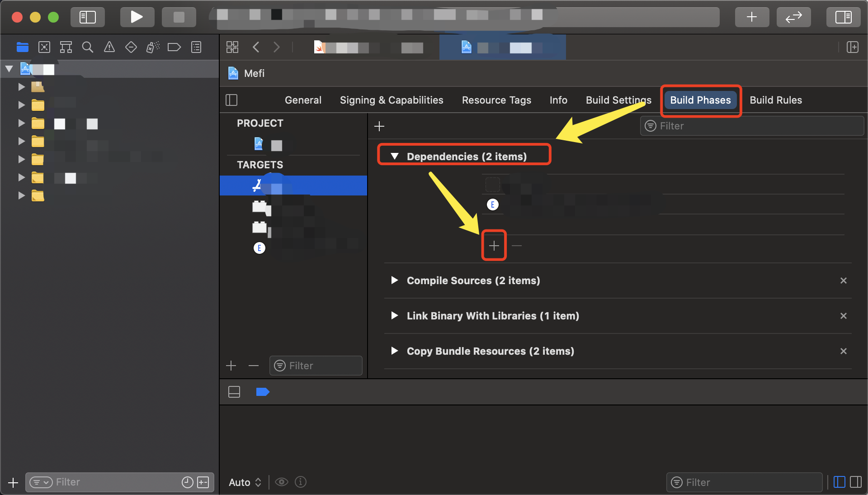Viewport: 868px width, 495px height.
Task: Select the E extension dependency row
Action: click(663, 205)
